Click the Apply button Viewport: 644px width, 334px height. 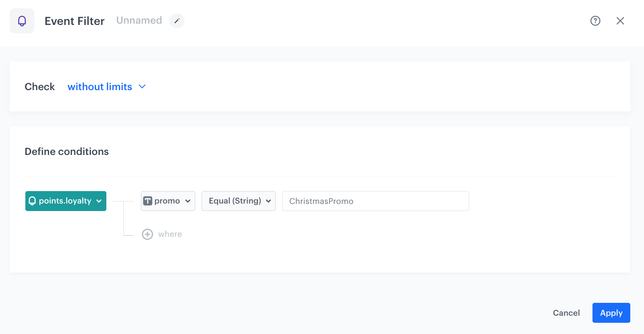[611, 312]
